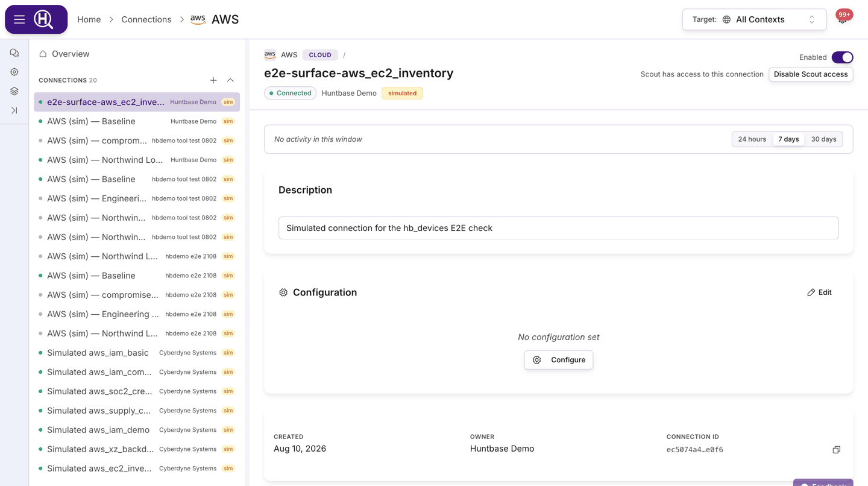Viewport: 868px width, 486px height.
Task: Open the hamburger menu icon
Action: coord(19,19)
